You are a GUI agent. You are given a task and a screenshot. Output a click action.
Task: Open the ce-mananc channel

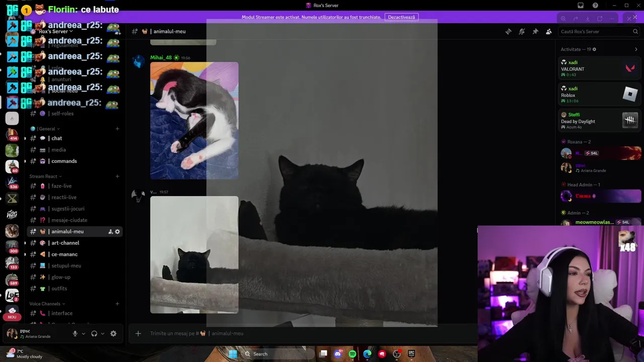coord(74,254)
